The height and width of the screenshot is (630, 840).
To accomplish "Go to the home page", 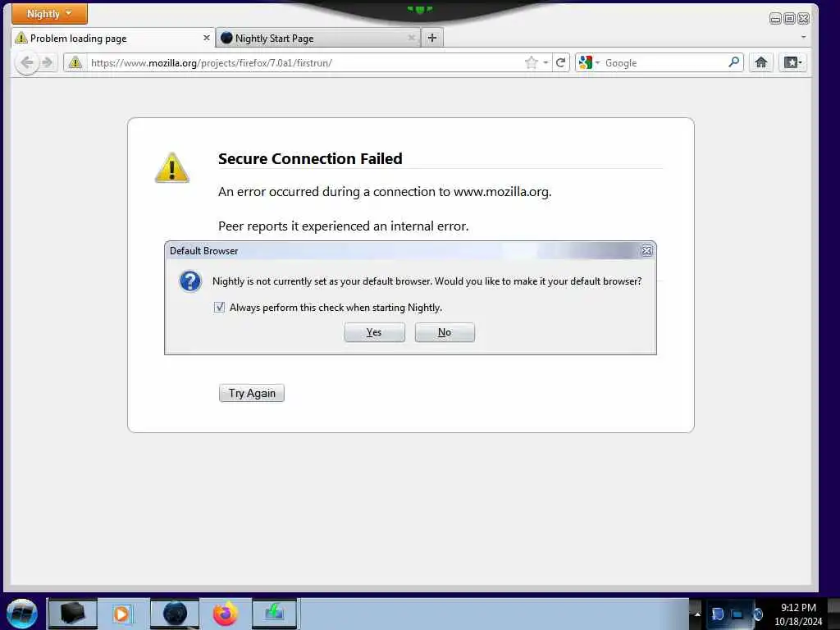I will pos(760,62).
